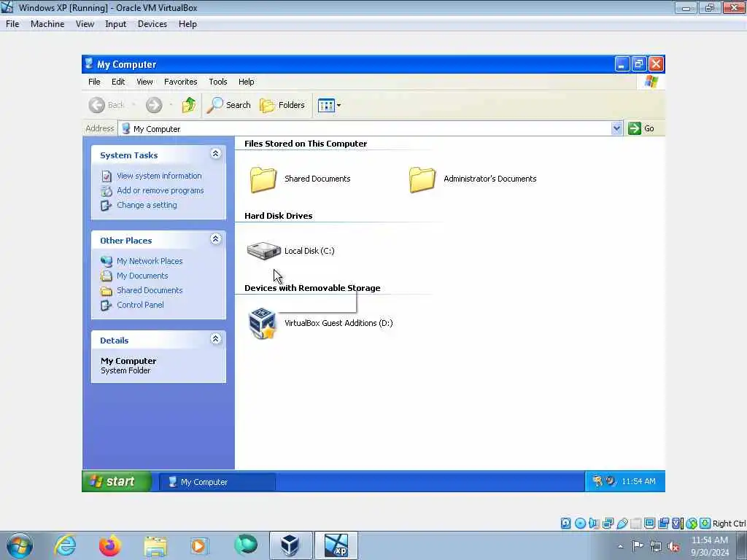Collapse the Other Places panel

click(x=215, y=238)
